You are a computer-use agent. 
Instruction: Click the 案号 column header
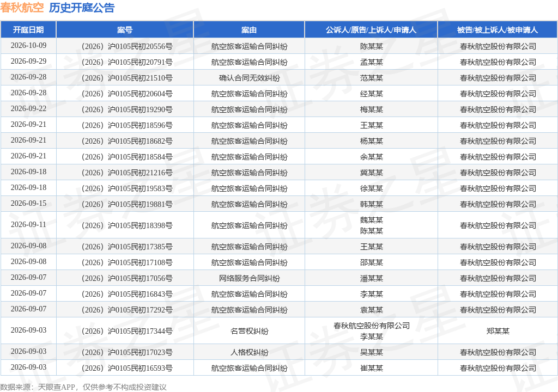(125, 30)
